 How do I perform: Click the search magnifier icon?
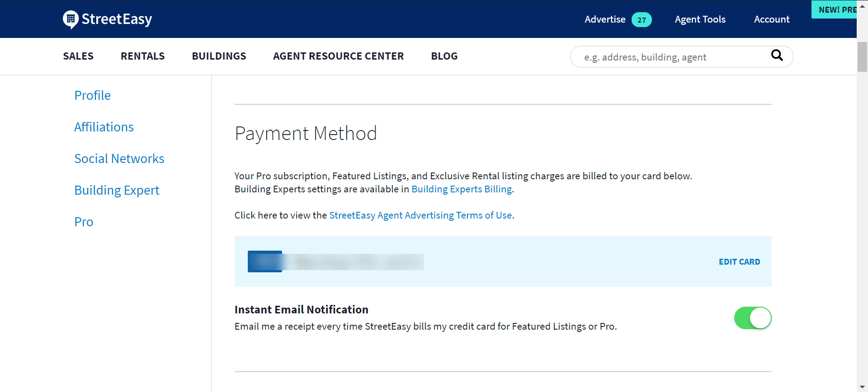click(777, 55)
